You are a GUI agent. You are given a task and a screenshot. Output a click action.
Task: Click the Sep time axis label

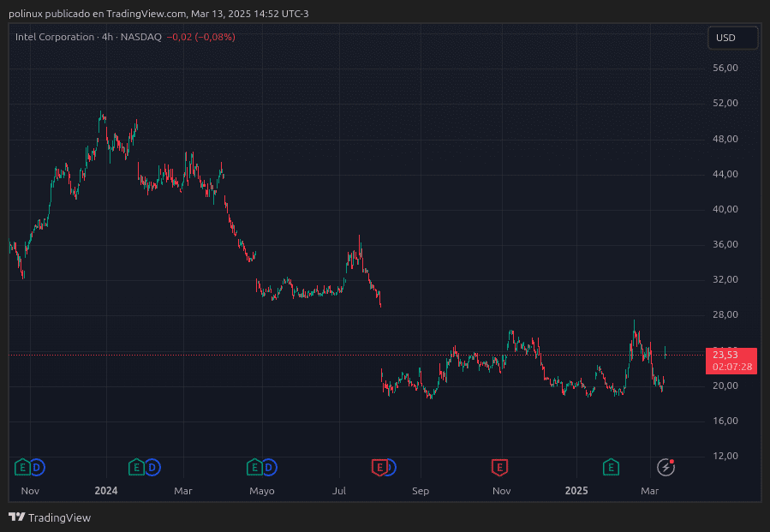point(421,491)
